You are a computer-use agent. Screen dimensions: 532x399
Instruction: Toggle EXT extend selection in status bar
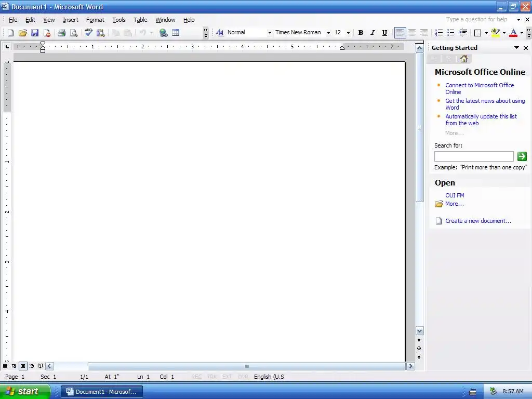pos(227,377)
